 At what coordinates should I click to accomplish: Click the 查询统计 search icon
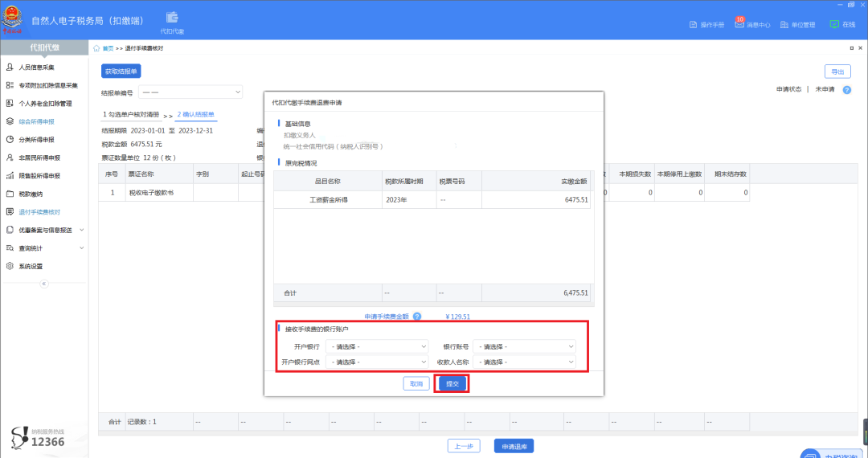pyautogui.click(x=10, y=247)
